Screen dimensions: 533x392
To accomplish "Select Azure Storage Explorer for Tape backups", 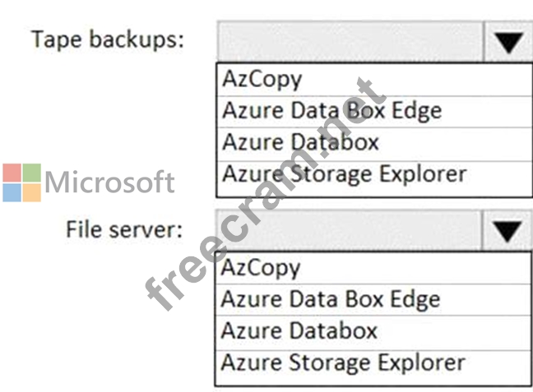I will (344, 174).
